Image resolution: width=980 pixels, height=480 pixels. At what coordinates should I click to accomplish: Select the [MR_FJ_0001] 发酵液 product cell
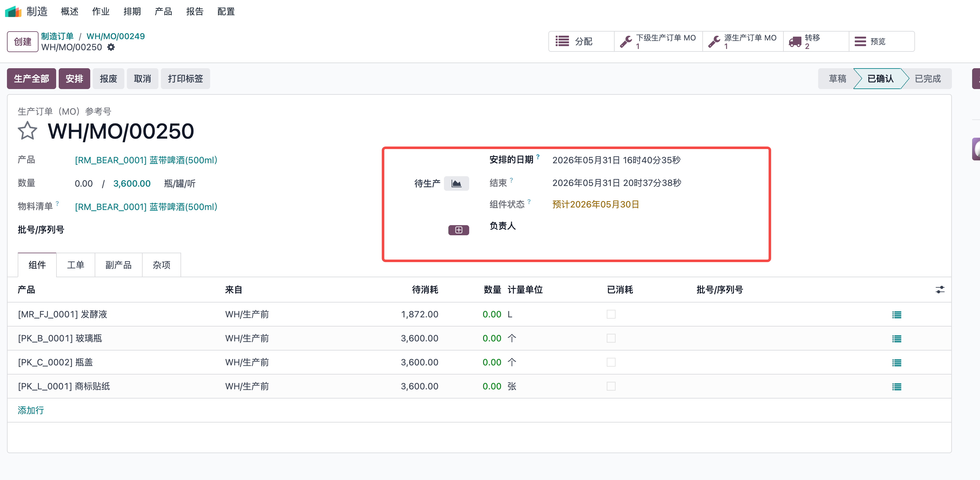tap(62, 315)
